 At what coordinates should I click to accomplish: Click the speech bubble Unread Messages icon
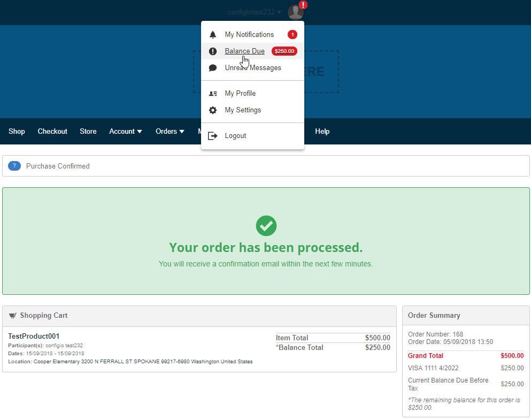213,68
